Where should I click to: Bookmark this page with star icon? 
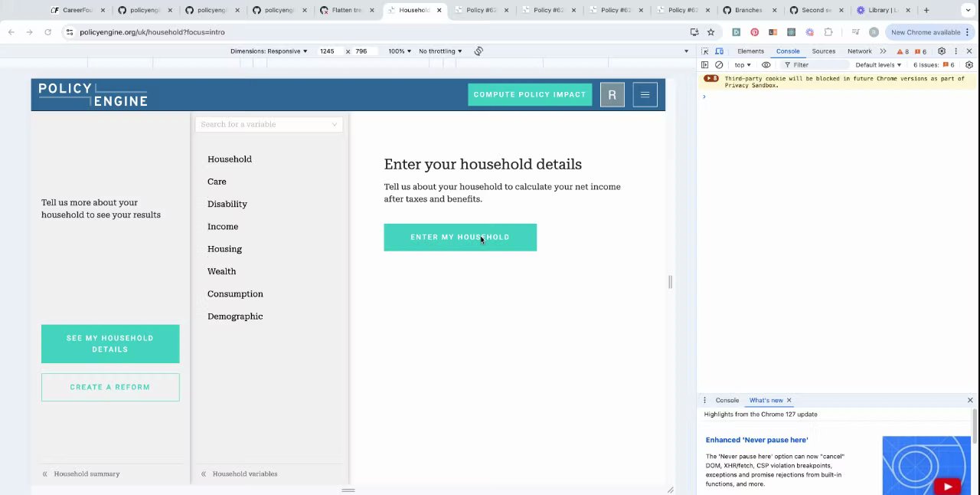[x=710, y=32]
